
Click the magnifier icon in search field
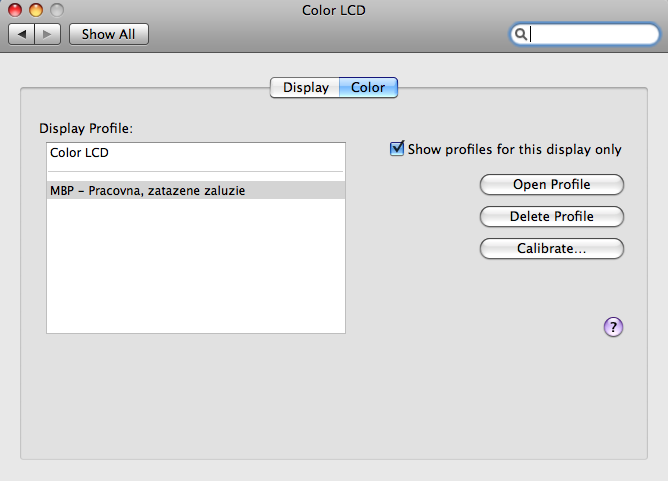click(521, 34)
